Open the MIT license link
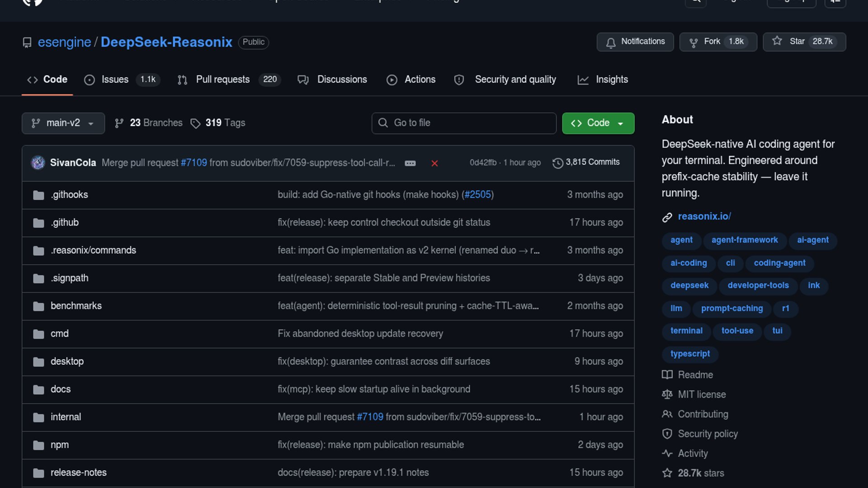Viewport: 868px width, 488px height. pos(694,394)
